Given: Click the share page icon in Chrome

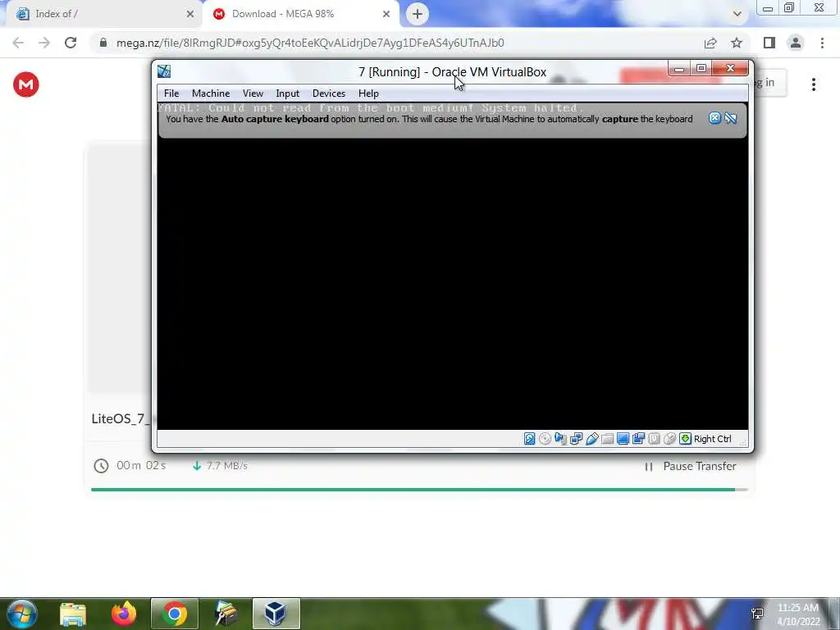Looking at the screenshot, I should tap(710, 43).
